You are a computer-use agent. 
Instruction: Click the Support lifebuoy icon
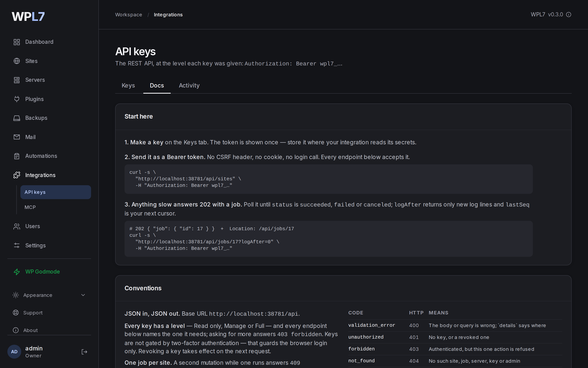coord(16,313)
